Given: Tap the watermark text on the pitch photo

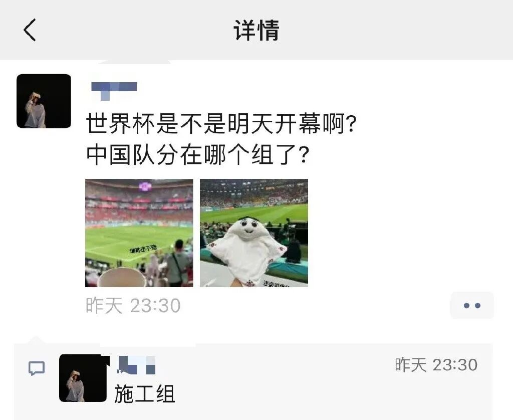Looking at the screenshot, I should [x=143, y=249].
